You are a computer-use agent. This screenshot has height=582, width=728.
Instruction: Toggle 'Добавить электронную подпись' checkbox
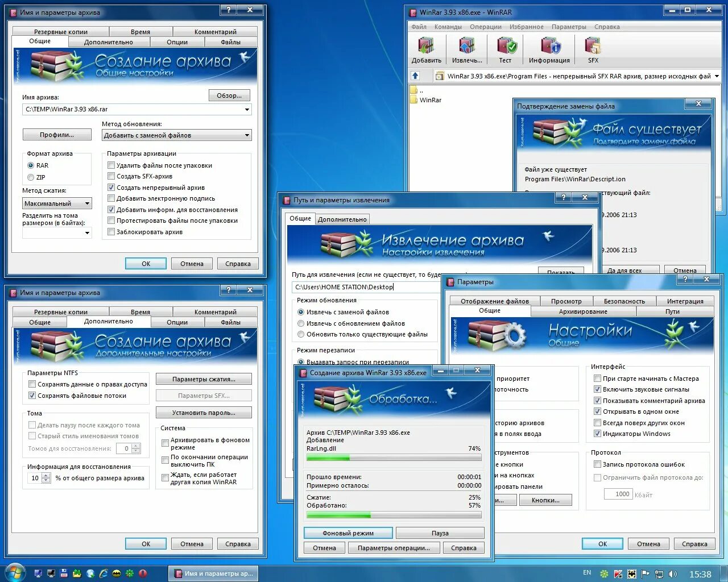point(111,198)
